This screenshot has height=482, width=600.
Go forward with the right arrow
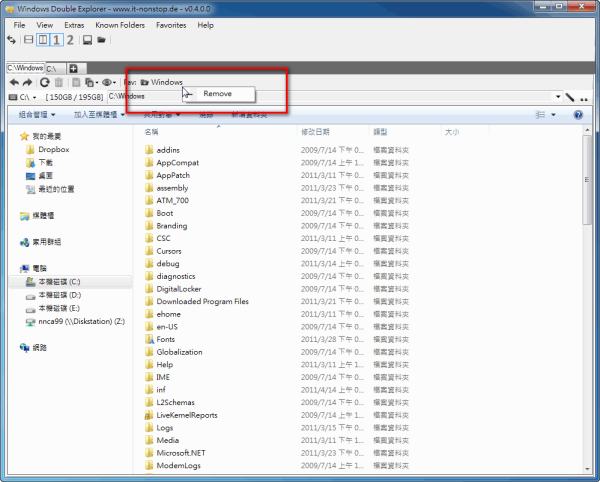(28, 82)
